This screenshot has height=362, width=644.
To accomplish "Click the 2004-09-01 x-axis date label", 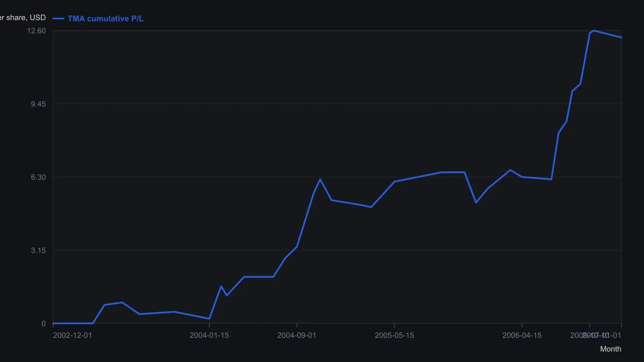I will click(x=297, y=335).
